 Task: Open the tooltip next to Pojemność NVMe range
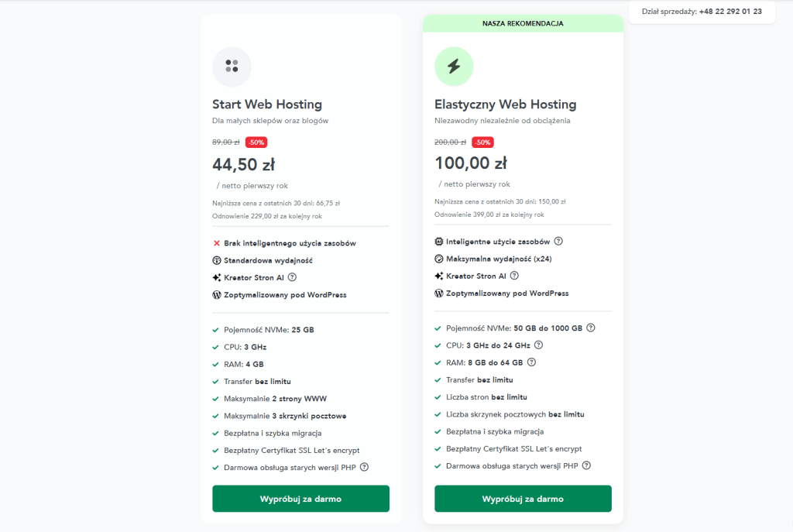point(590,328)
